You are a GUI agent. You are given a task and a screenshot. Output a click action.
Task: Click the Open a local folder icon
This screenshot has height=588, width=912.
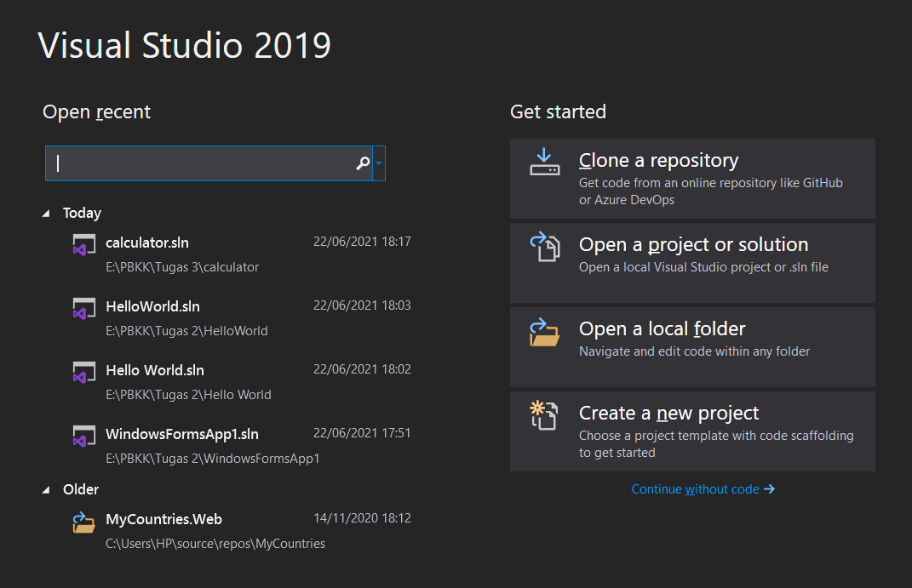[544, 332]
